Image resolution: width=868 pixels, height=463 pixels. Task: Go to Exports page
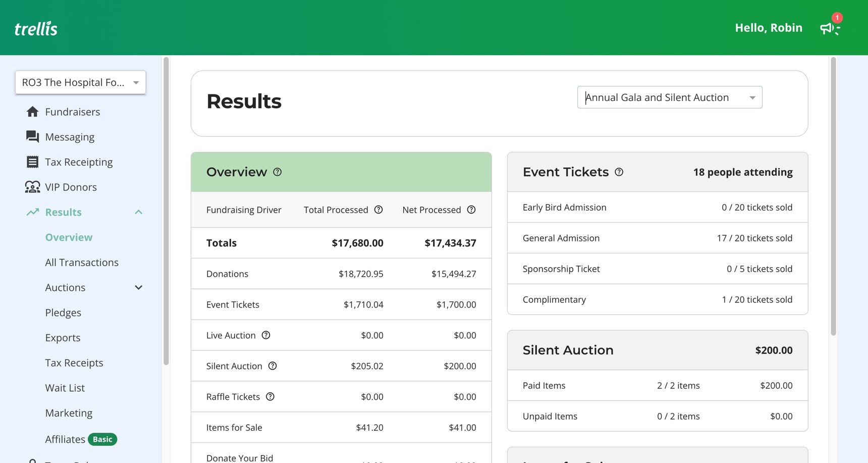point(63,337)
